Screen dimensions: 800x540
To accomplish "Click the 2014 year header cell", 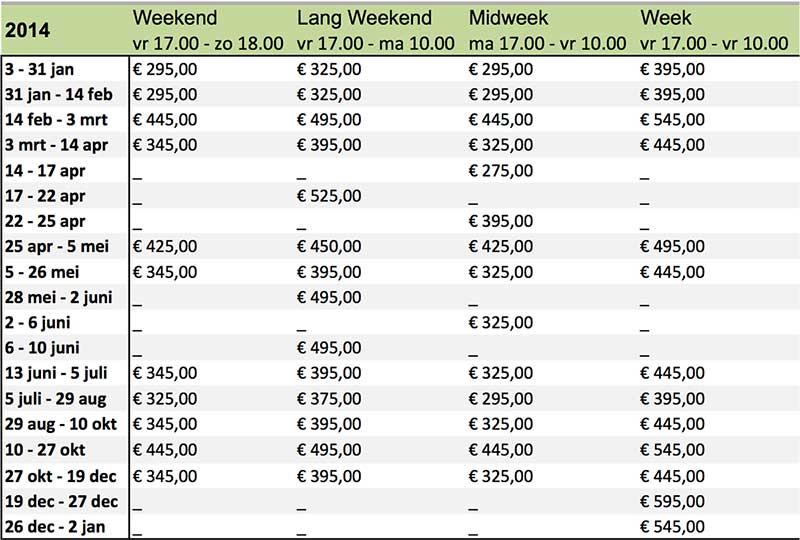I will pyautogui.click(x=28, y=30).
